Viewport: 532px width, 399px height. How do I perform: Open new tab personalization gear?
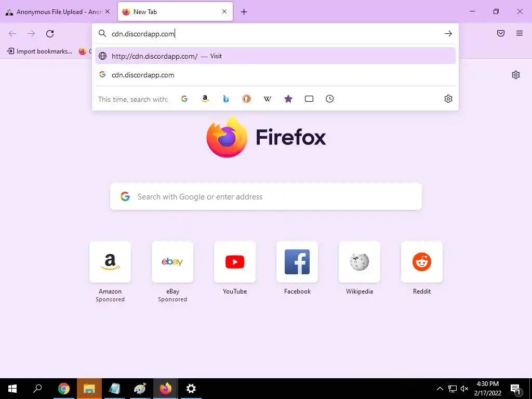[x=516, y=75]
